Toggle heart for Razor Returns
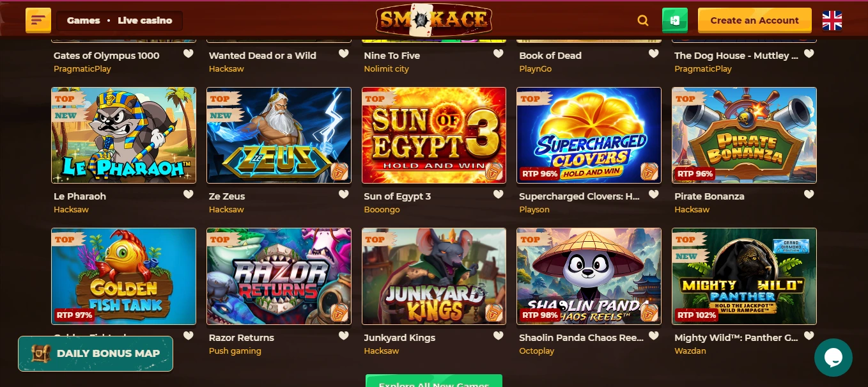 pos(344,336)
